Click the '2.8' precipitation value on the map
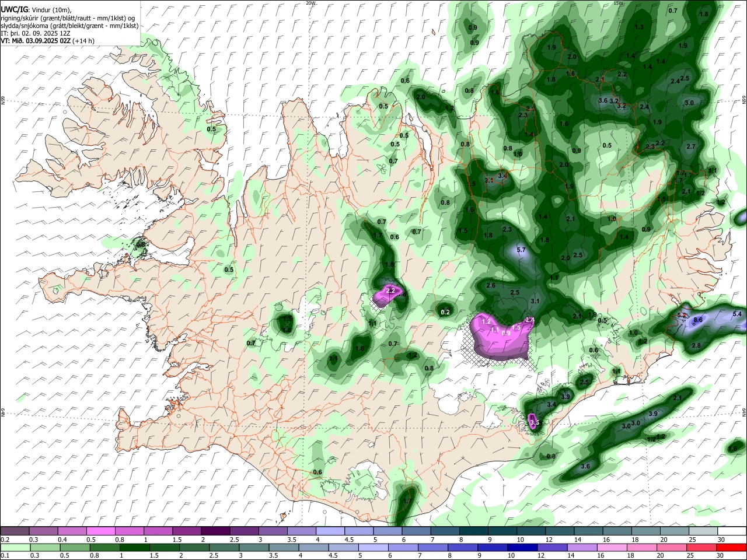Viewport: 747px width, 560px height. coord(696,346)
